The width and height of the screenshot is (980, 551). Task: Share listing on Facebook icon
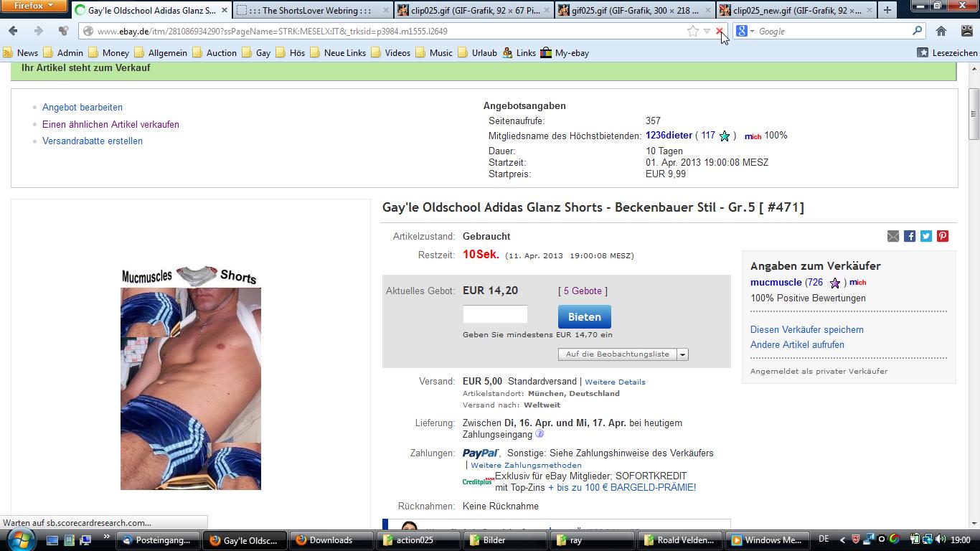coord(910,236)
